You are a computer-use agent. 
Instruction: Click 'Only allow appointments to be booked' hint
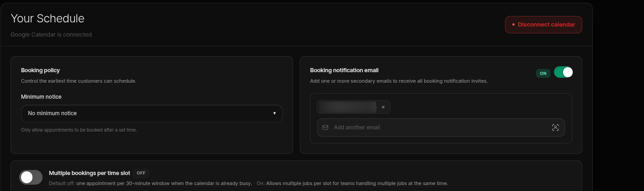79,130
